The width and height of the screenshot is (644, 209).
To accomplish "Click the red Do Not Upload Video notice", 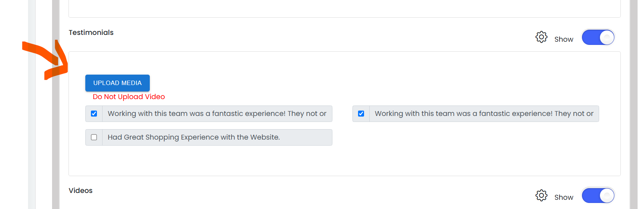I will click(129, 97).
